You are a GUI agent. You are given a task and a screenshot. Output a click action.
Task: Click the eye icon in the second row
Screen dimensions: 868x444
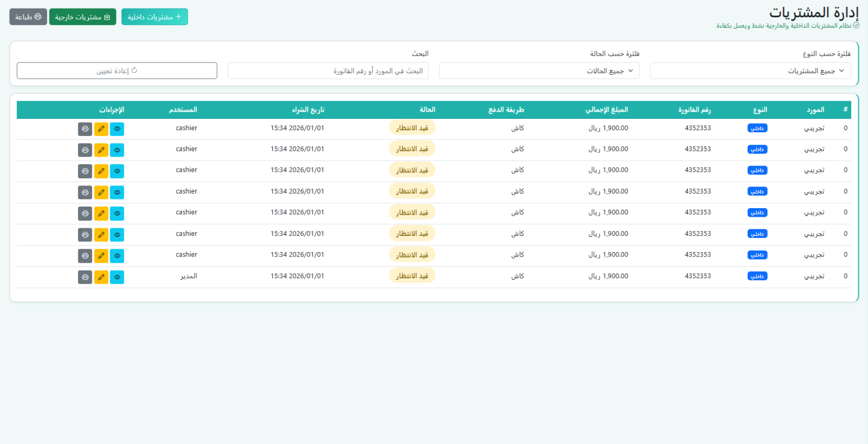point(117,150)
